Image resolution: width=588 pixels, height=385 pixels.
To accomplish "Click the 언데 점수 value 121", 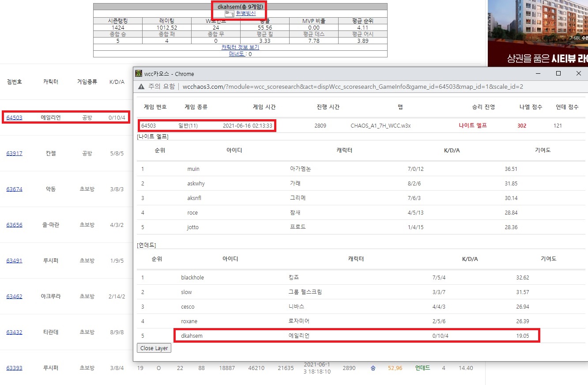I will 558,125.
